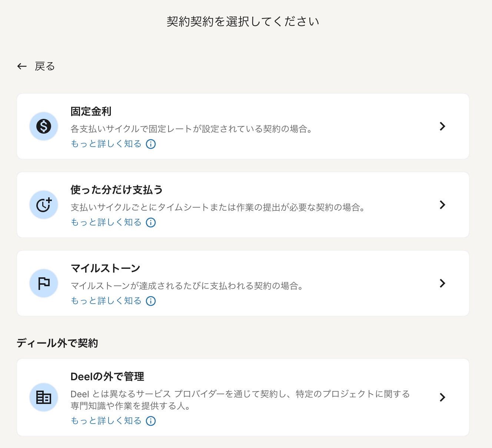Click the building icon for Deelの外で管理
The image size is (492, 448).
coord(44,397)
